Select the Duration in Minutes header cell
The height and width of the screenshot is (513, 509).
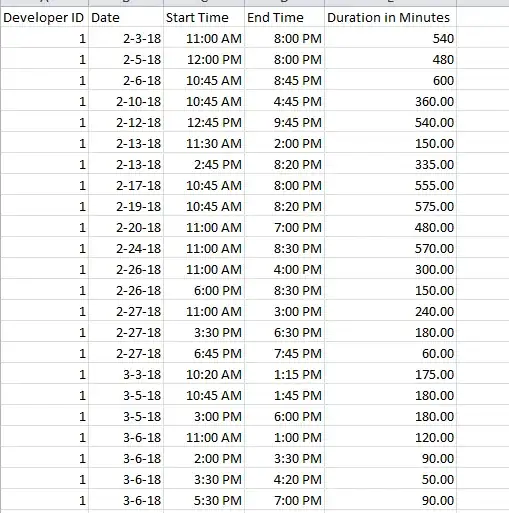pyautogui.click(x=390, y=17)
